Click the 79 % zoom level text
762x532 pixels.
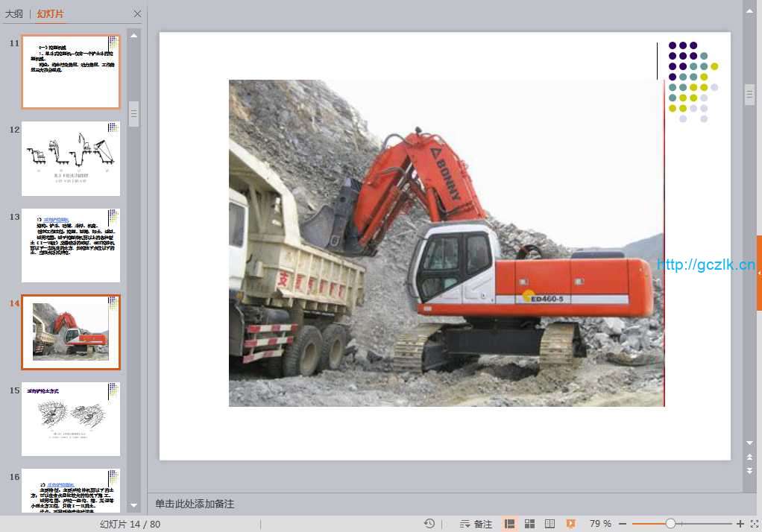click(x=600, y=524)
